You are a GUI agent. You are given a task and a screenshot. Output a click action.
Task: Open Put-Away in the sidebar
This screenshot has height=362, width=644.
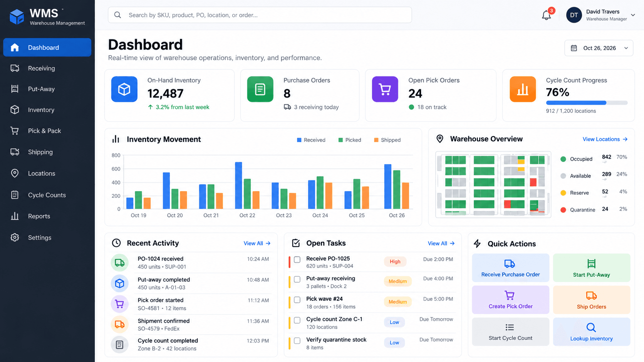click(47, 89)
